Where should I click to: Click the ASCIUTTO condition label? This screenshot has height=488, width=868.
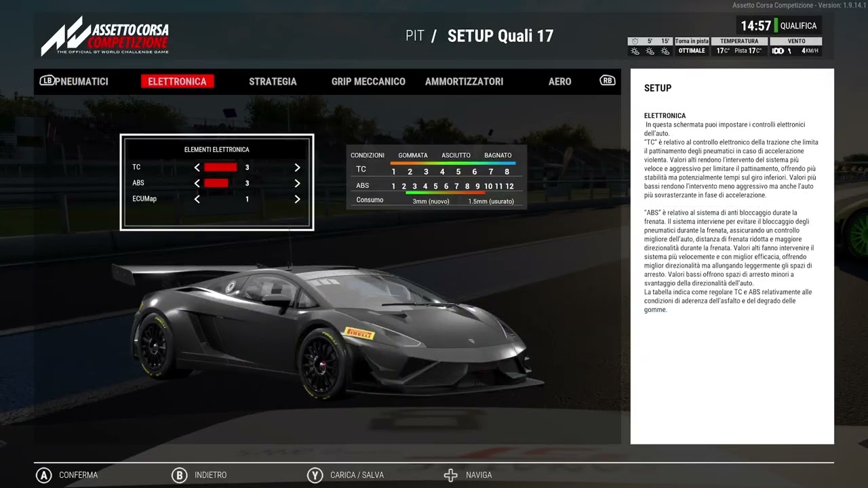tap(456, 155)
